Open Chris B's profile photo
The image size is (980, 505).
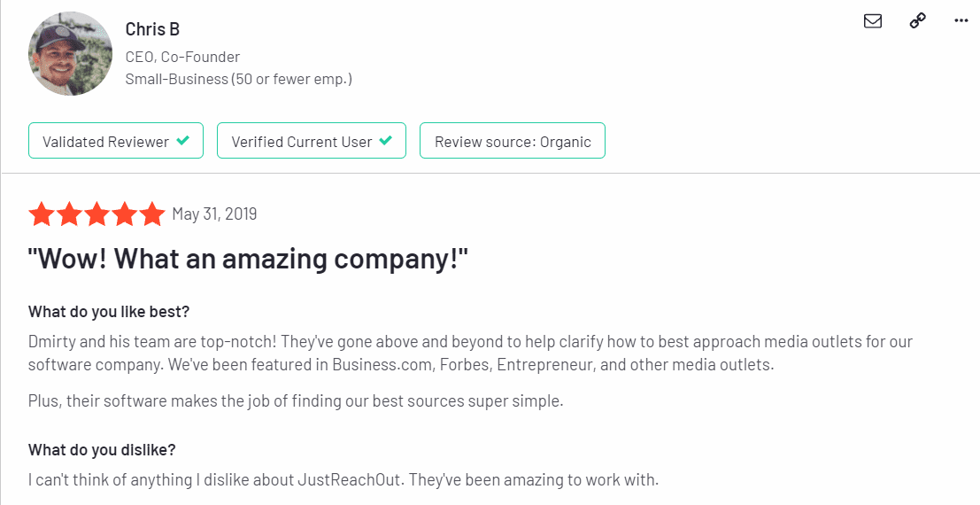pyautogui.click(x=71, y=54)
